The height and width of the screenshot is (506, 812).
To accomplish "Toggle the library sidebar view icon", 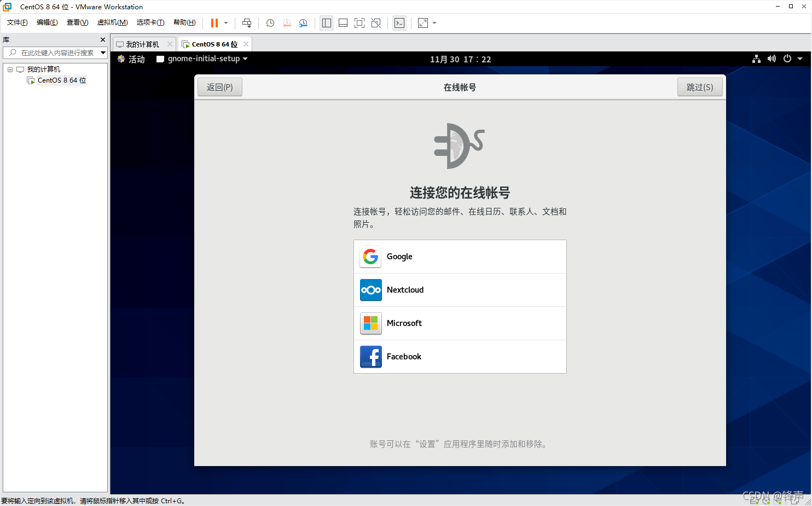I will pyautogui.click(x=327, y=23).
